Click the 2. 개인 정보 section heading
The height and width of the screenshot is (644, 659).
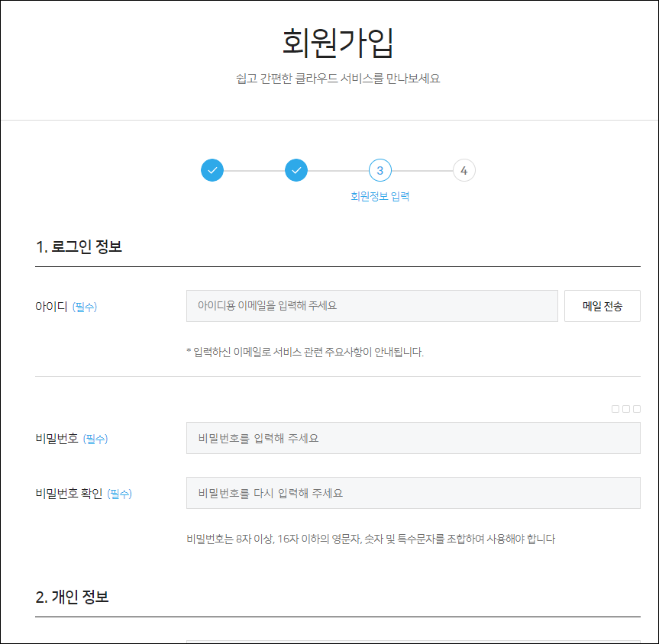point(72,597)
